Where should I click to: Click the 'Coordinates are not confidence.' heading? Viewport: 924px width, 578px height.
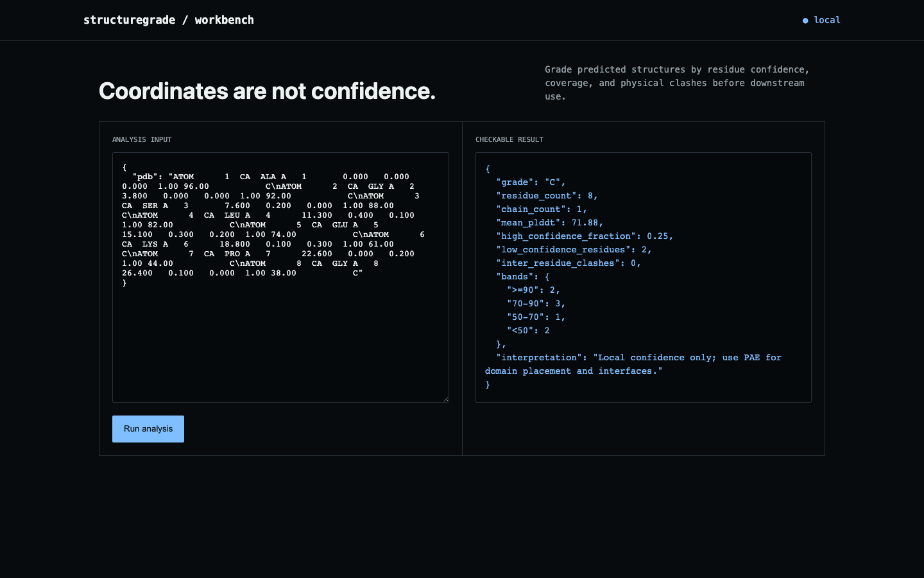267,91
